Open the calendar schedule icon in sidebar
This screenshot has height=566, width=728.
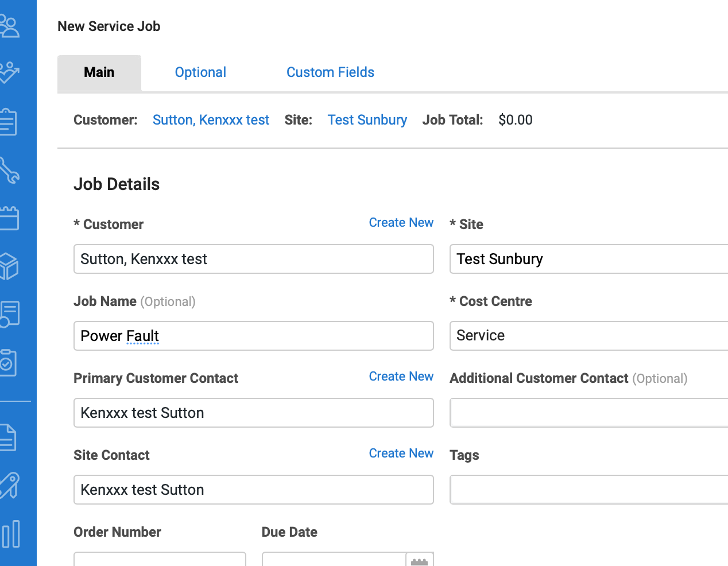click(10, 218)
